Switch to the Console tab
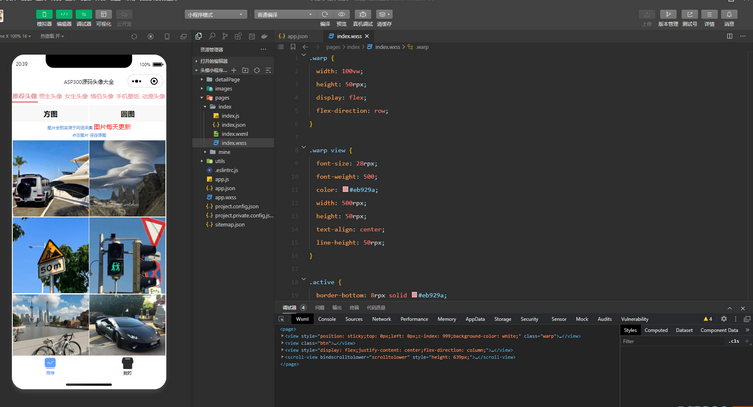 [327, 319]
